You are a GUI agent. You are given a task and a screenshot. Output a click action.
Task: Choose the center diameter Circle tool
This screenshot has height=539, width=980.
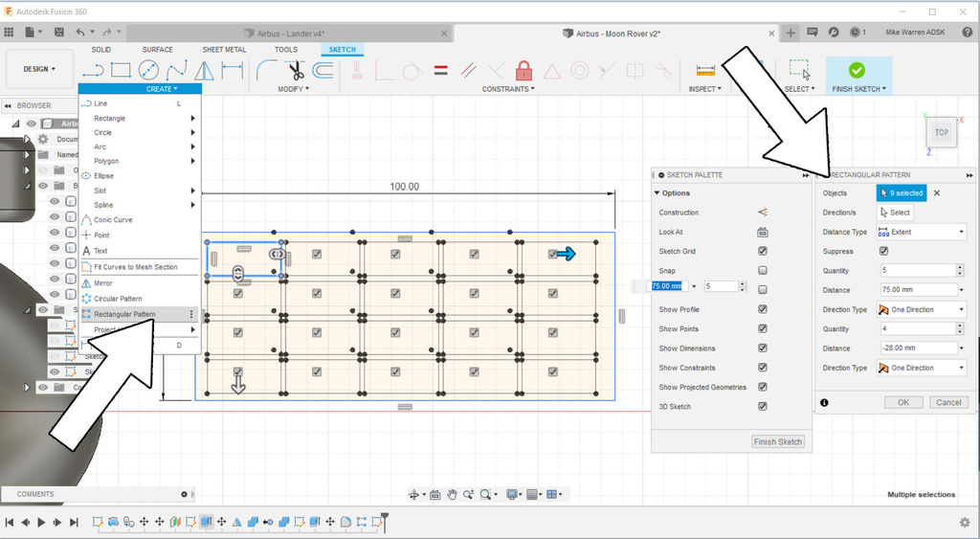[x=148, y=70]
